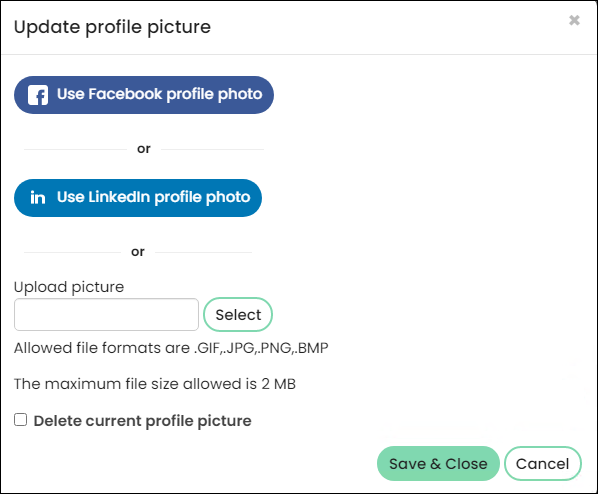Click the Update profile picture heading
This screenshot has height=494, width=598.
[x=112, y=27]
